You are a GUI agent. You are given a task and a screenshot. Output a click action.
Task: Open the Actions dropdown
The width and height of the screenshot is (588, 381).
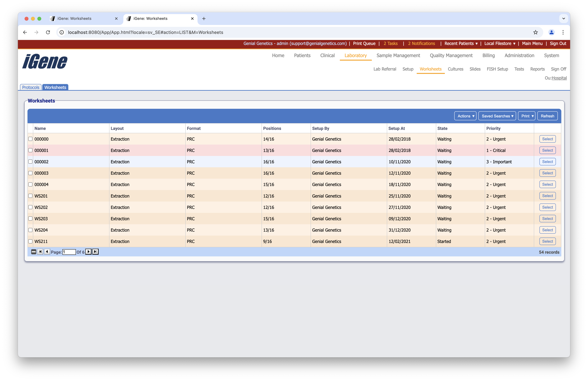pos(465,116)
